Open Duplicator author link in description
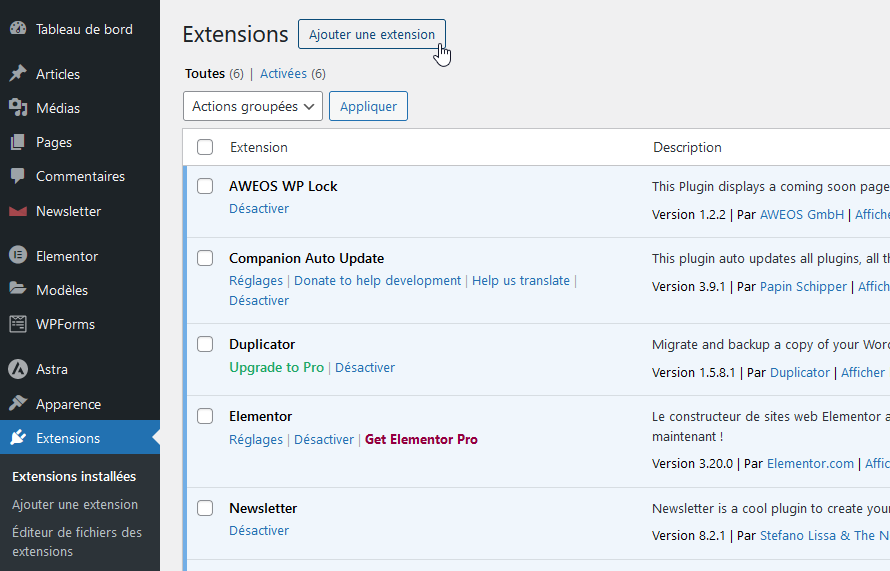890x571 pixels. click(x=800, y=372)
